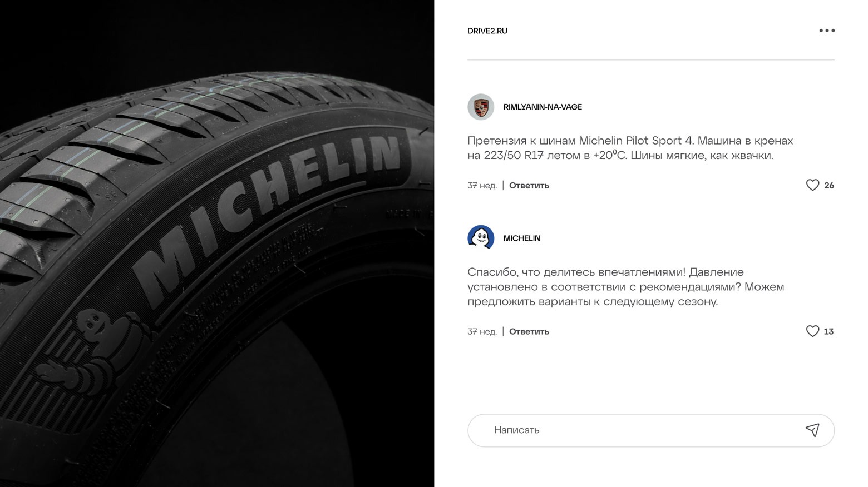Open the Porsche crest avatar profile
The width and height of the screenshot is (868, 487).
[x=481, y=107]
